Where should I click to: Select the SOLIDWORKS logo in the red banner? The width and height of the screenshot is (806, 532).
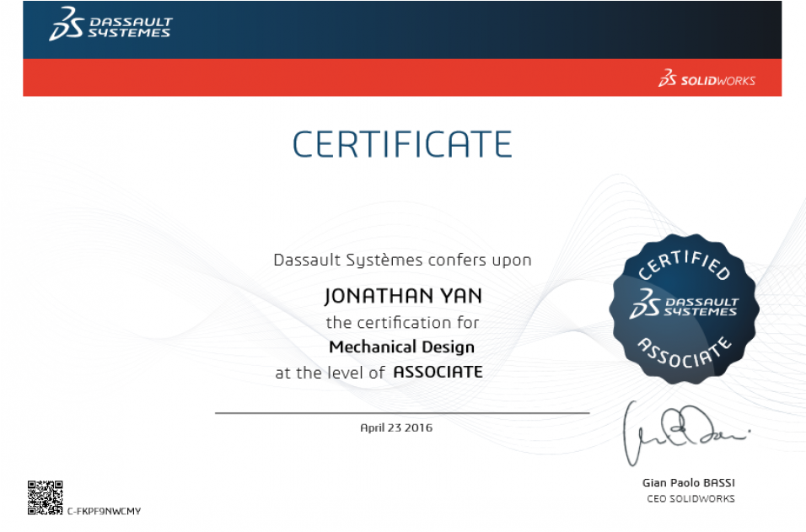[708, 78]
